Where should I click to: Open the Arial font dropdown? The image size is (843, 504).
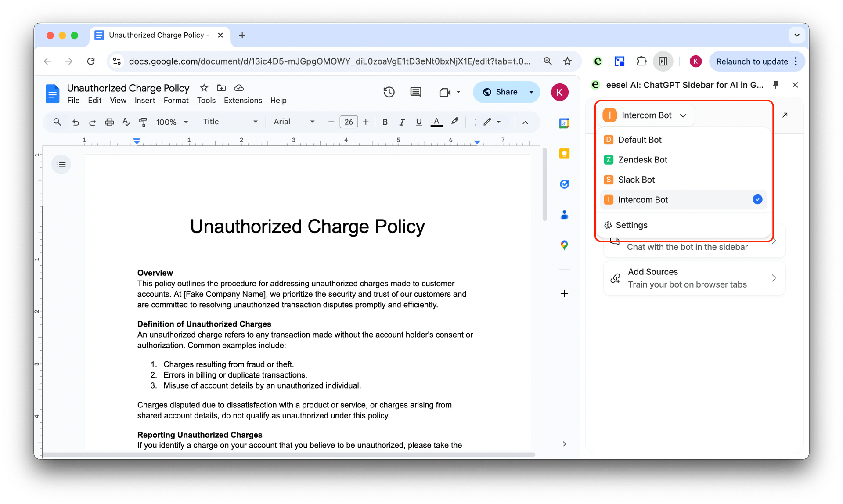[x=294, y=122]
